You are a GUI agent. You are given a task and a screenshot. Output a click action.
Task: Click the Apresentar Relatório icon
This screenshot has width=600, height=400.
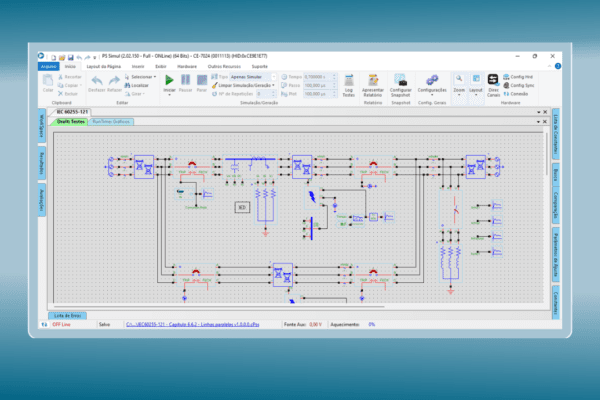(x=373, y=85)
